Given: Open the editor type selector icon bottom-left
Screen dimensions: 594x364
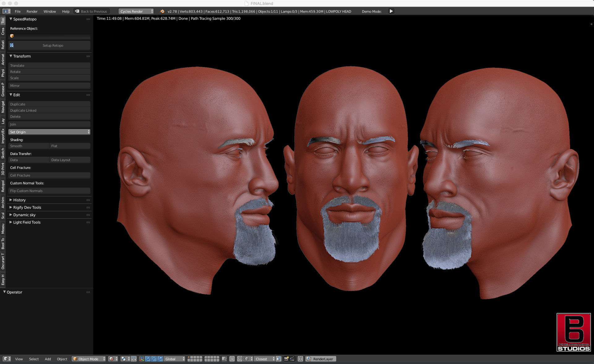Looking at the screenshot, I should (x=6, y=359).
